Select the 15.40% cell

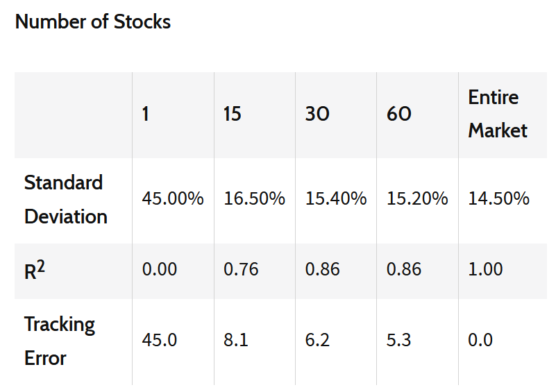(336, 199)
